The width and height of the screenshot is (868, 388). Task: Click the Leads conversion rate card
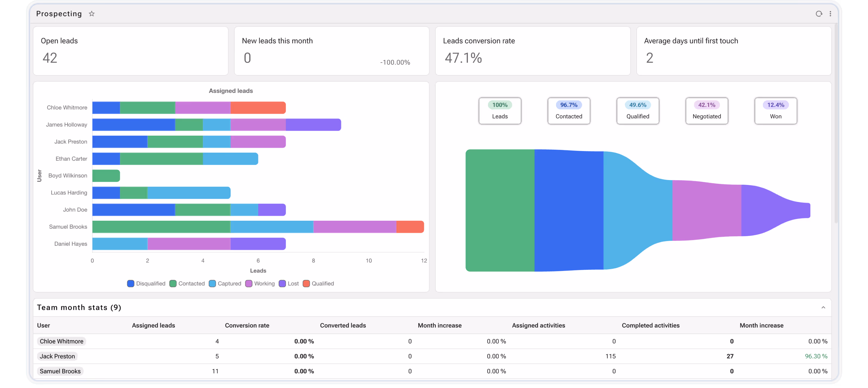coord(532,50)
